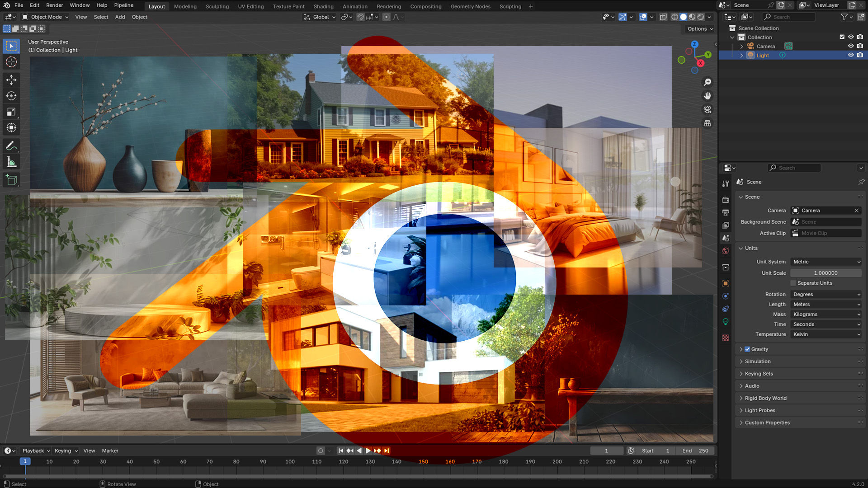Screen dimensions: 868x488
Task: Open the outliner filter icon
Action: (844, 17)
